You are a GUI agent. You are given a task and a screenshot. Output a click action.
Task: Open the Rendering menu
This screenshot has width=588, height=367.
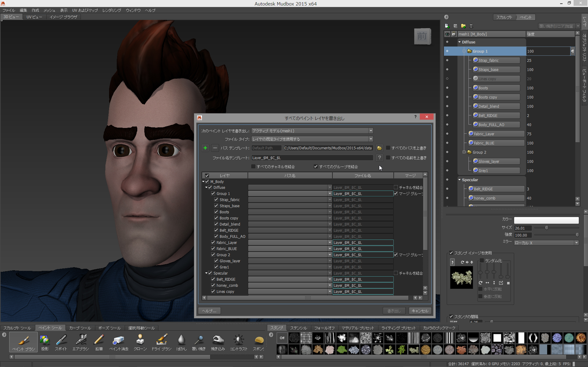click(x=112, y=10)
